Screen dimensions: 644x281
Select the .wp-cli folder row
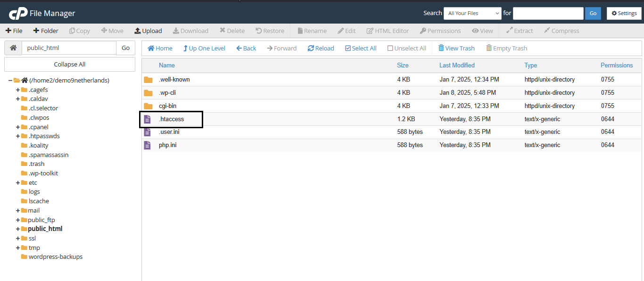[391, 92]
